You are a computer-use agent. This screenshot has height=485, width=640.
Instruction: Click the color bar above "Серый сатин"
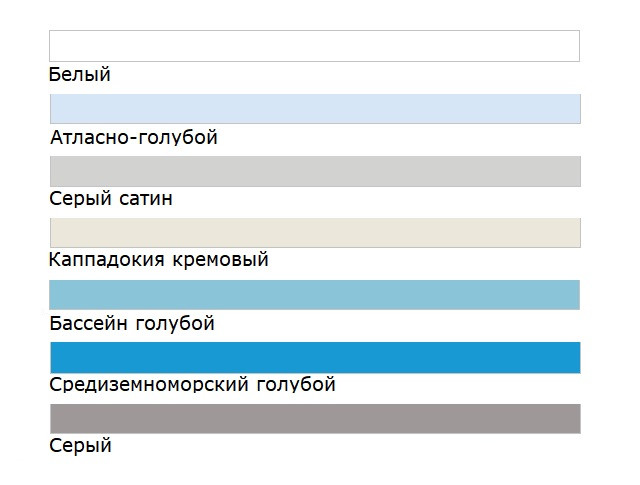coord(314,171)
